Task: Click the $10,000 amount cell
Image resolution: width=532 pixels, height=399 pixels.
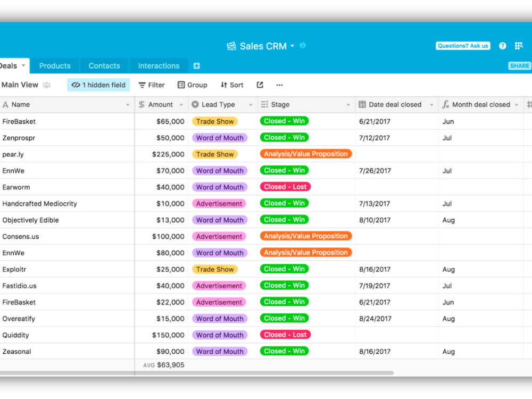Action: tap(162, 204)
